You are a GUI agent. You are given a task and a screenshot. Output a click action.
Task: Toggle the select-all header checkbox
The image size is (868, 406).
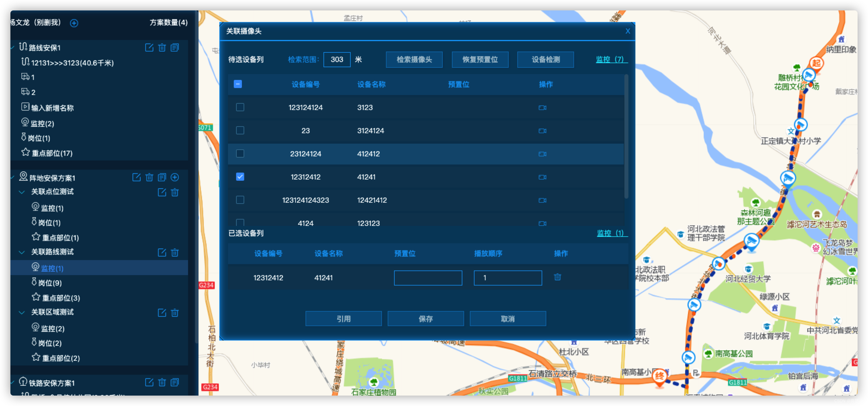tap(238, 84)
